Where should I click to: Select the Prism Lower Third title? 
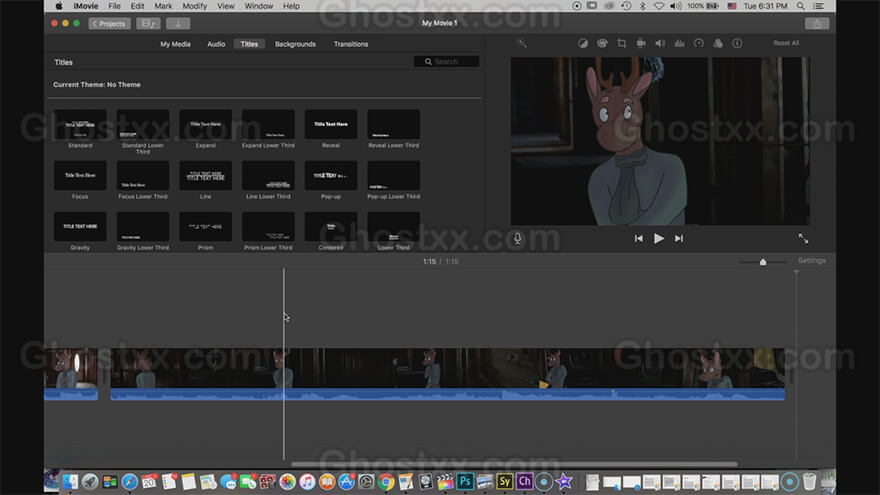click(x=268, y=226)
